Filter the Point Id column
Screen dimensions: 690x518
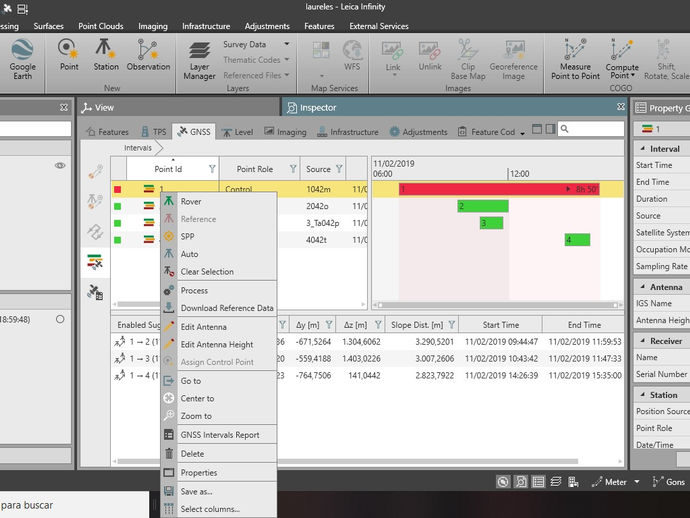click(212, 169)
